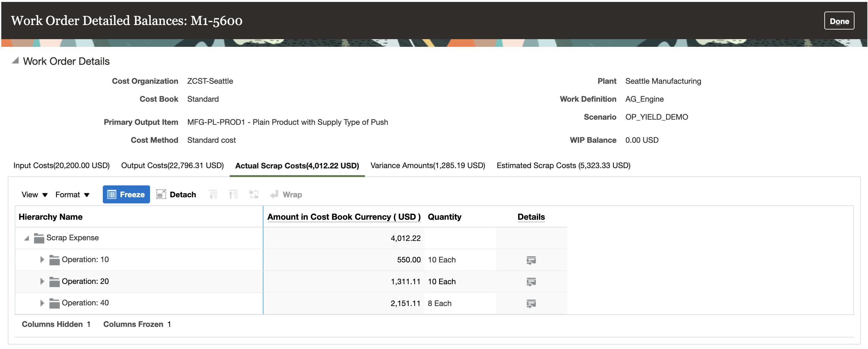868x349 pixels.
Task: Open details icon for Operation 20 row
Action: [x=531, y=282]
